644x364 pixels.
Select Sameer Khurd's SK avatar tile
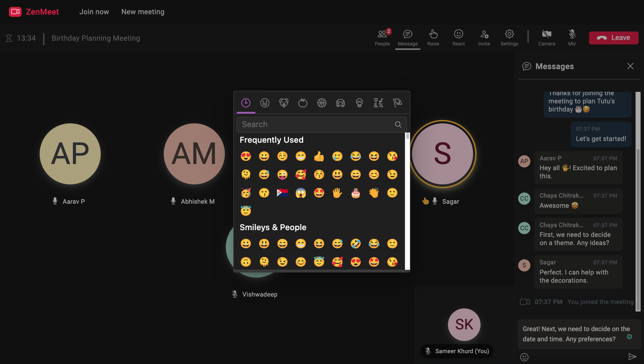[464, 325]
